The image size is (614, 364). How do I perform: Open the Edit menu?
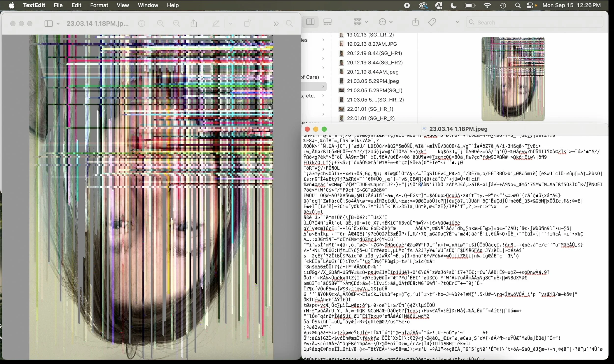76,5
